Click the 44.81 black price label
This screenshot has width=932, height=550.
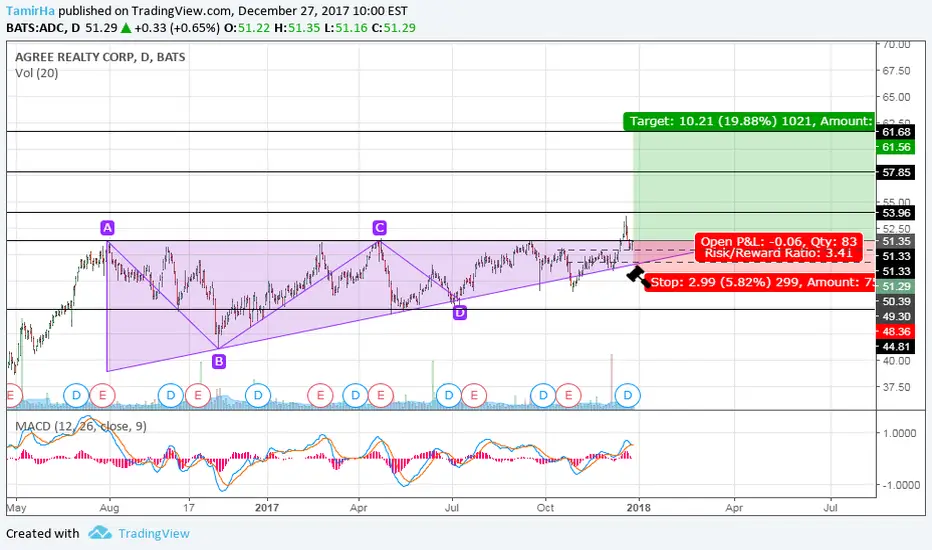[x=896, y=347]
